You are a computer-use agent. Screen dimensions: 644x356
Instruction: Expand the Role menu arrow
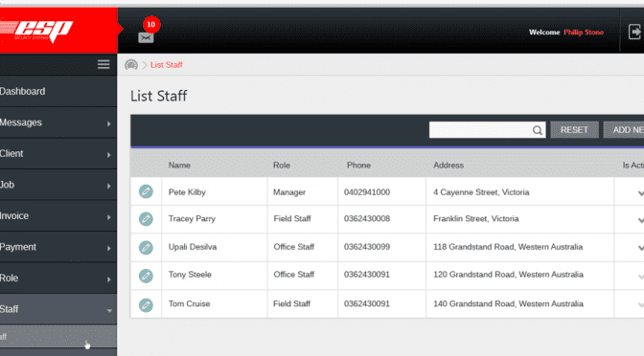coord(109,279)
